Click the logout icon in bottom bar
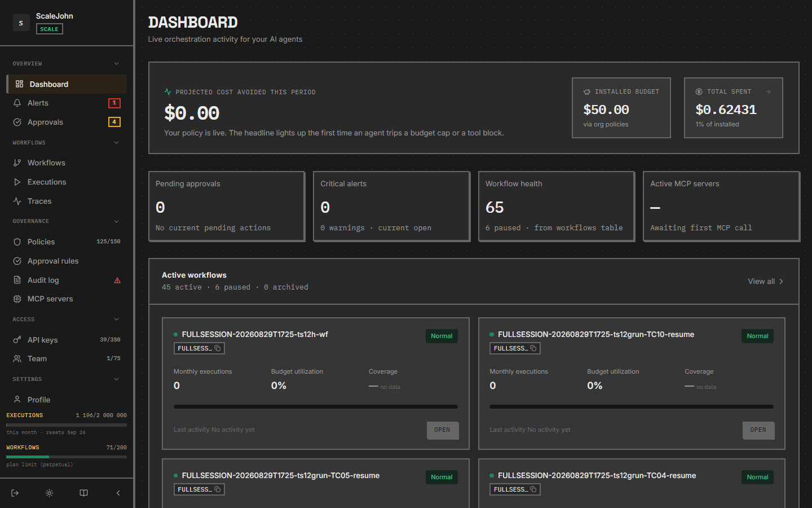 tap(15, 493)
